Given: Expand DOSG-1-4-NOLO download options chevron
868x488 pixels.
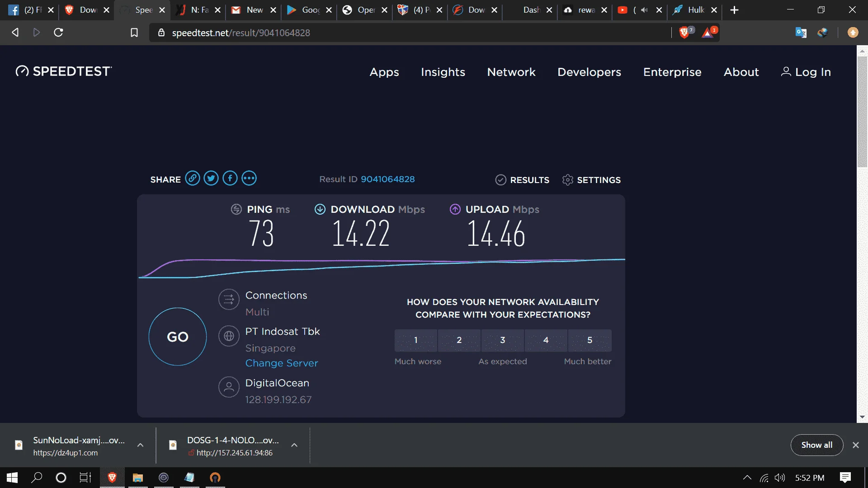Looking at the screenshot, I should pos(294,445).
